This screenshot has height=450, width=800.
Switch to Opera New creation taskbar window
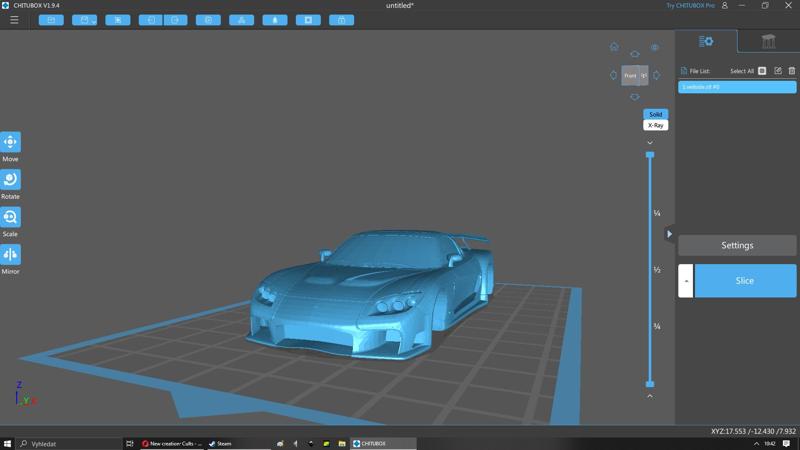(x=171, y=443)
